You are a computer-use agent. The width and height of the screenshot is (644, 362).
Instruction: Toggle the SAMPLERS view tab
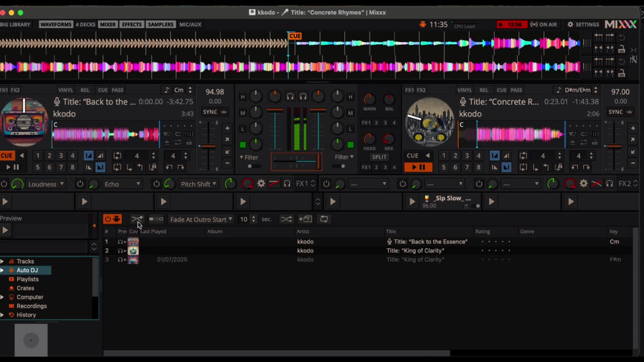pos(160,24)
